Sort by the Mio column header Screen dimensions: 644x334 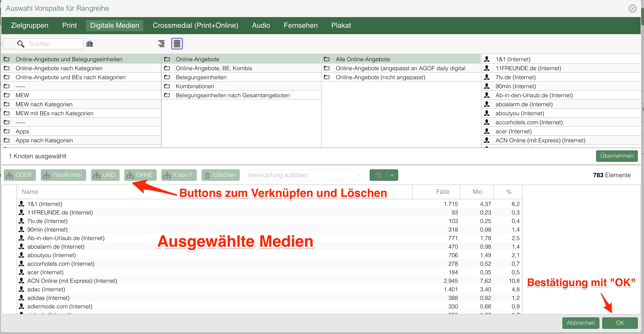tap(477, 192)
